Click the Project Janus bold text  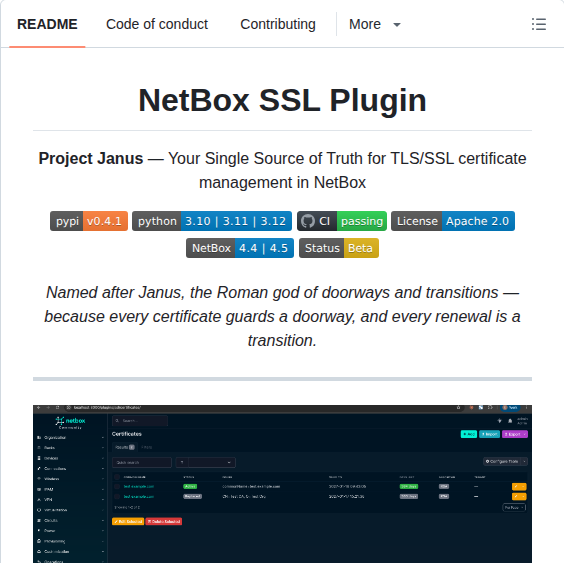pos(91,158)
